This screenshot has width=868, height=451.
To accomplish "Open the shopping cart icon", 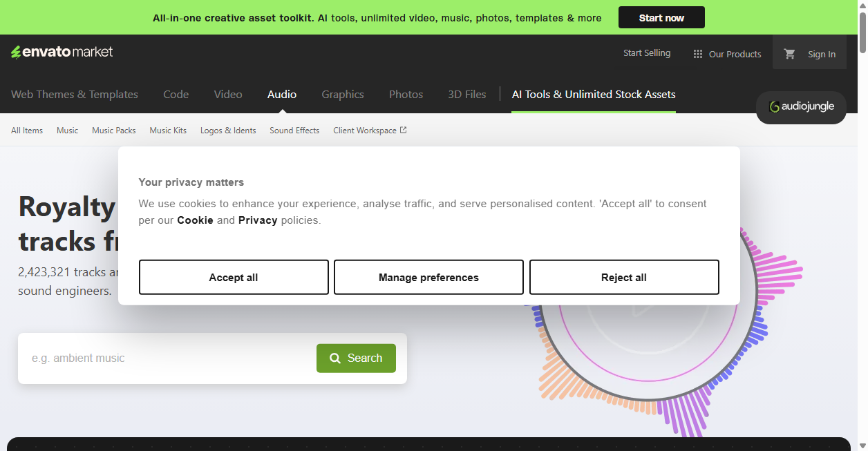I will click(790, 54).
